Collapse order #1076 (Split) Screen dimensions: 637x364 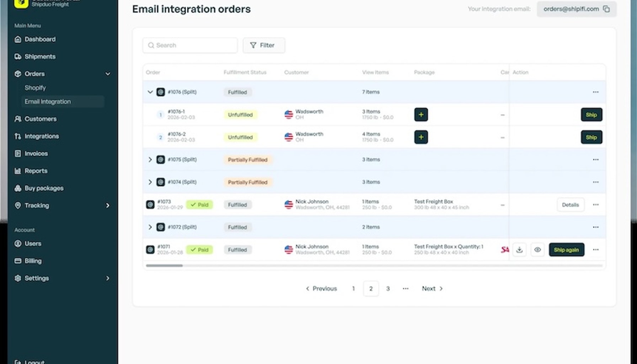coord(150,92)
